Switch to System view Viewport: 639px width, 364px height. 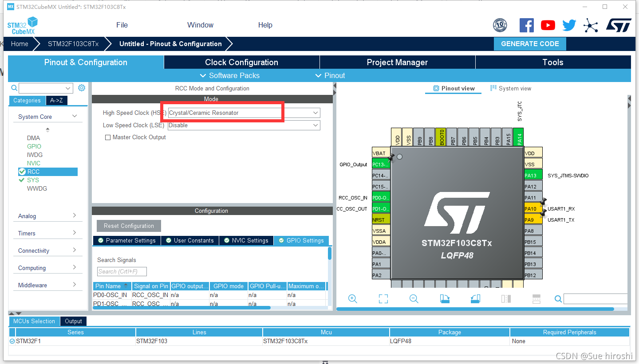(510, 88)
